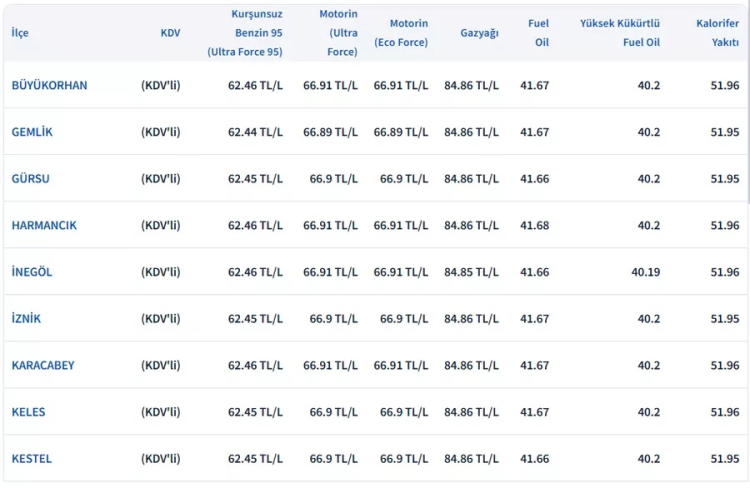Viewport: 750px width, 488px height.
Task: Click the KDV column header
Action: pyautogui.click(x=170, y=33)
